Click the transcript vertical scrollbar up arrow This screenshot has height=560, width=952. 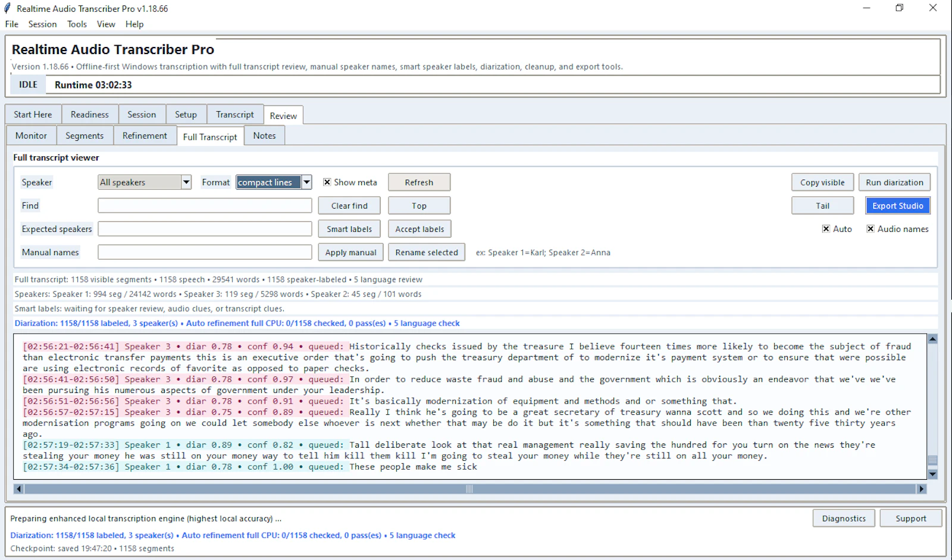click(x=933, y=339)
